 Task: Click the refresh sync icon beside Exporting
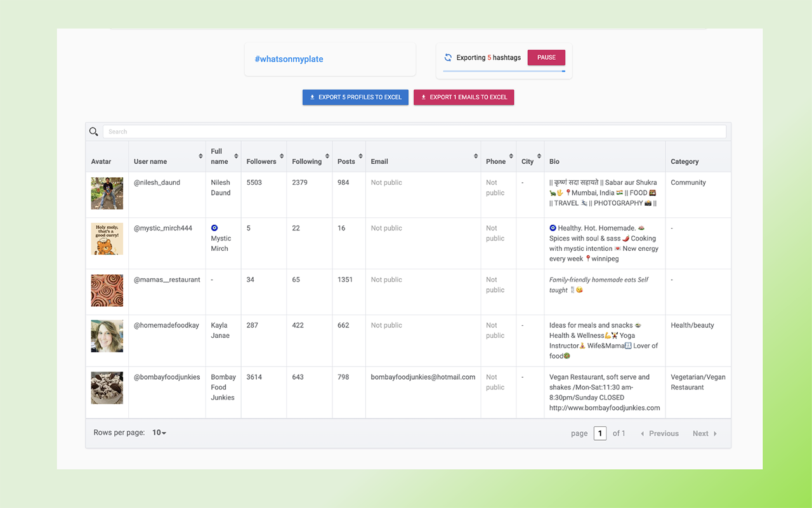(448, 58)
